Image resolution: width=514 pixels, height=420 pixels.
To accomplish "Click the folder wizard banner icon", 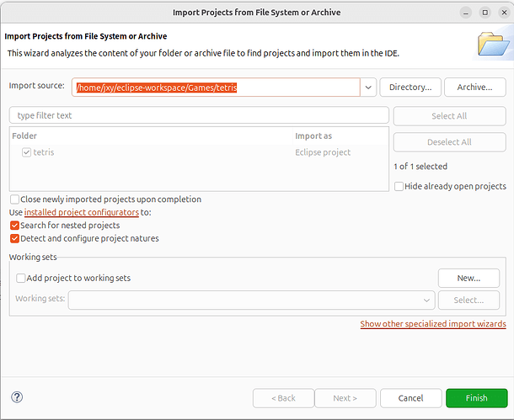I will [x=490, y=44].
